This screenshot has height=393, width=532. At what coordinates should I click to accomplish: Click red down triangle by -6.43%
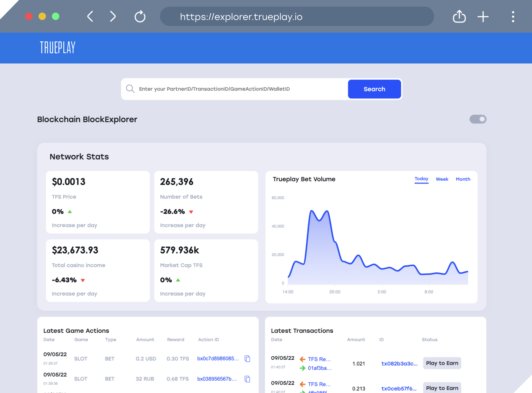click(83, 281)
